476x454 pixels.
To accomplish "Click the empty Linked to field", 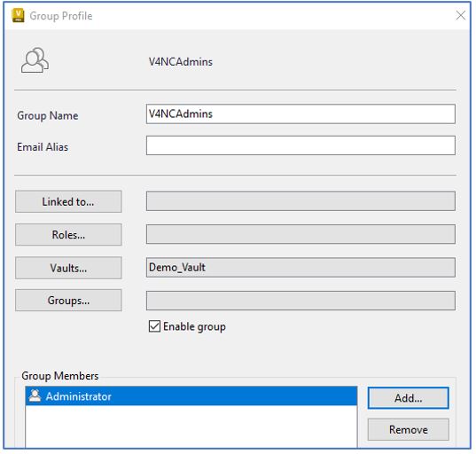I will pos(300,201).
